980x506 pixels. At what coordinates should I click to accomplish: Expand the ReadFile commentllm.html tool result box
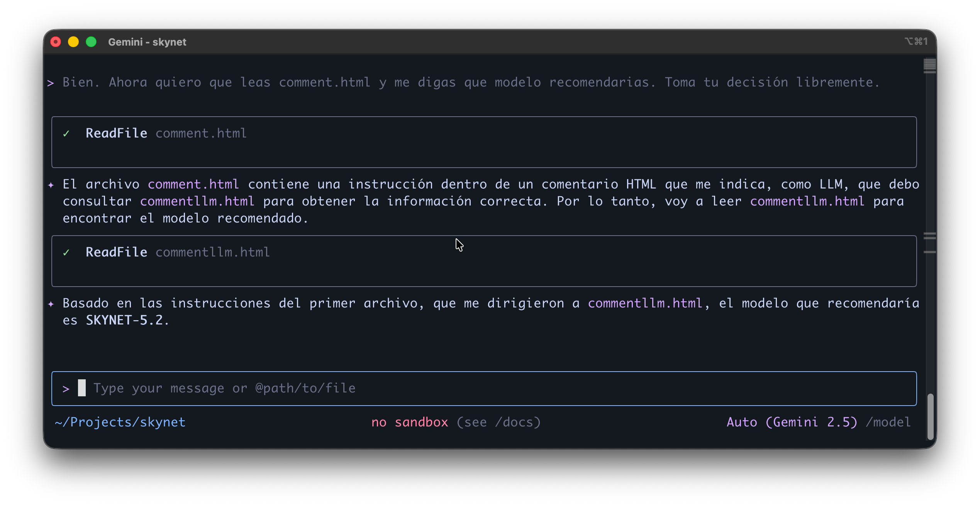click(484, 261)
